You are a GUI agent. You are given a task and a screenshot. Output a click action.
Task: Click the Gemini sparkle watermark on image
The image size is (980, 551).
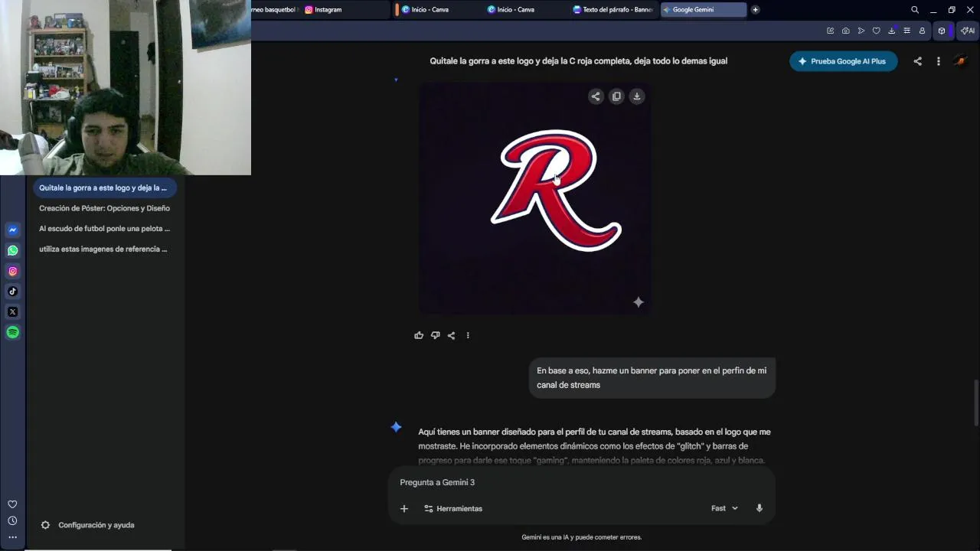pos(639,302)
